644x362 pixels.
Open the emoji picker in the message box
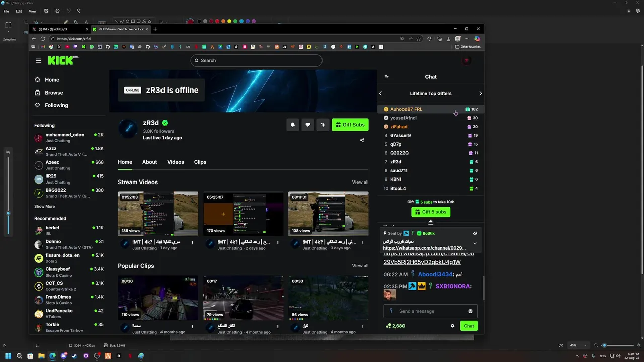coord(470,311)
